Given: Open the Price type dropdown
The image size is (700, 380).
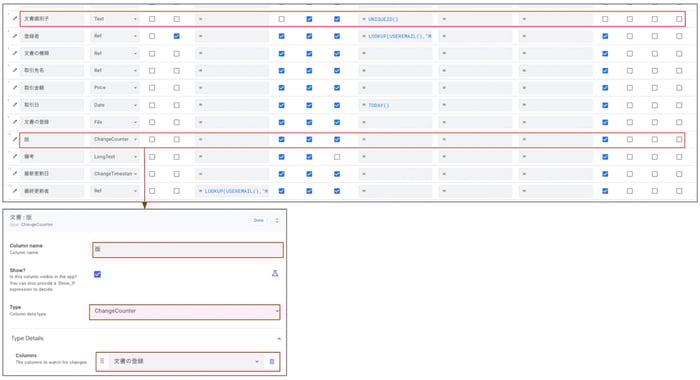Looking at the screenshot, I should click(x=115, y=88).
